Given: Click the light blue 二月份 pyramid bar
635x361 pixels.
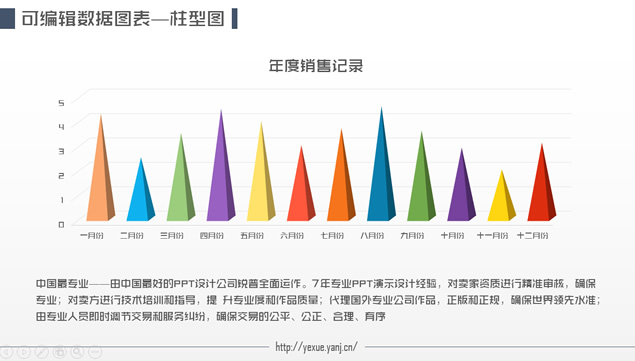Looking at the screenshot, I should point(141,194).
